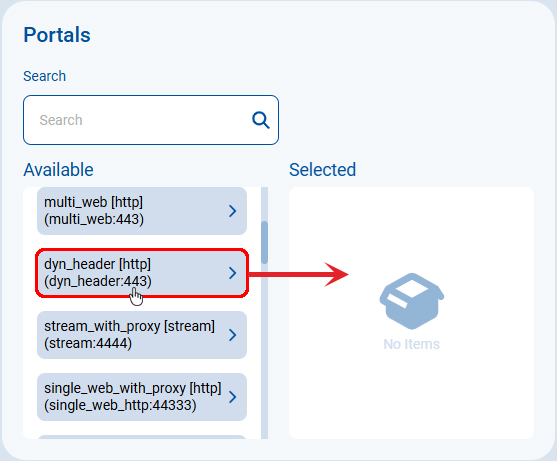Click the scrollbar track below the thumb

click(264, 351)
